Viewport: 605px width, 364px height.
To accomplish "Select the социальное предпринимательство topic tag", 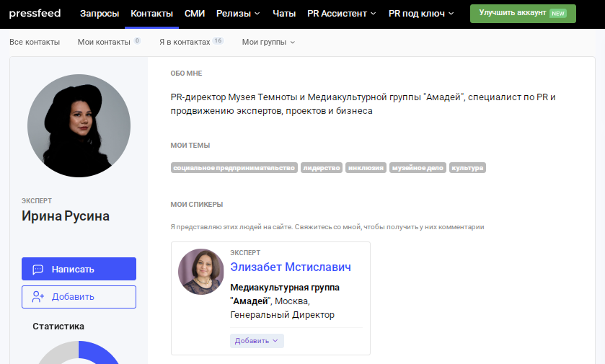I will pos(234,168).
